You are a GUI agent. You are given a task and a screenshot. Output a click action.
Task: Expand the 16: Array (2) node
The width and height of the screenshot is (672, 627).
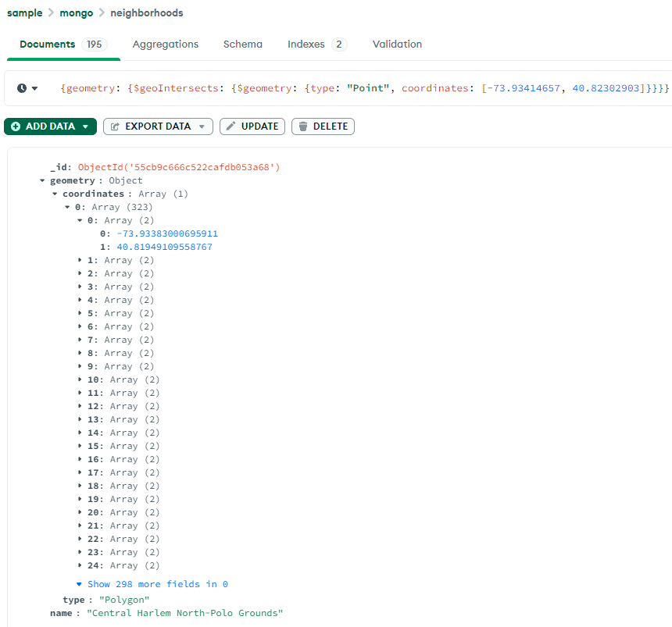pos(79,460)
